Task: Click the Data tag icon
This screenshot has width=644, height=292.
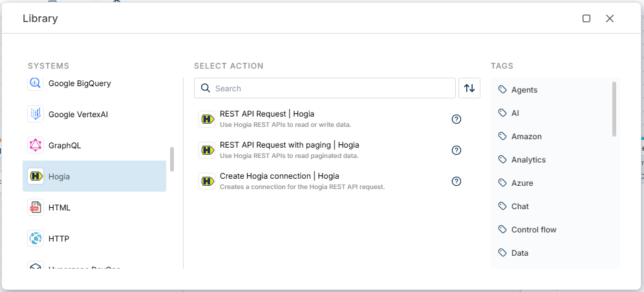Action: (502, 252)
